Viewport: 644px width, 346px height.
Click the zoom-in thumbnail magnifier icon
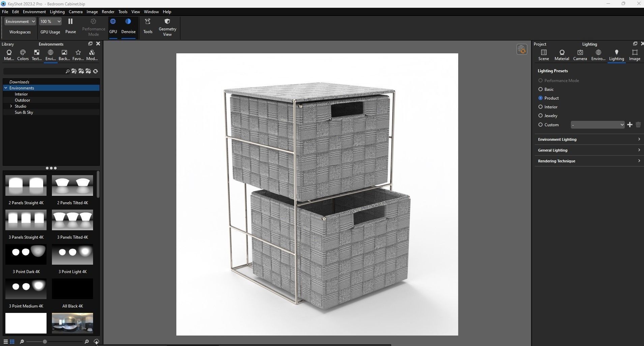click(x=87, y=342)
